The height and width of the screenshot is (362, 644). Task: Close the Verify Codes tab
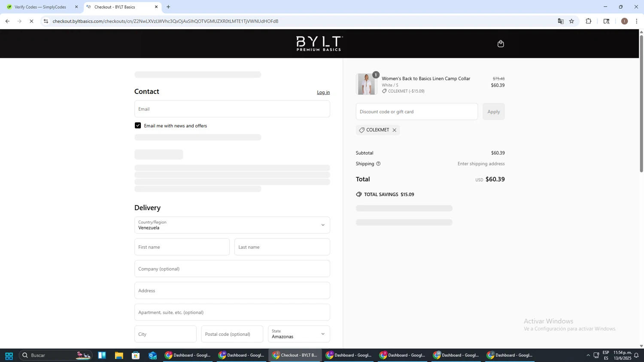[x=76, y=7]
